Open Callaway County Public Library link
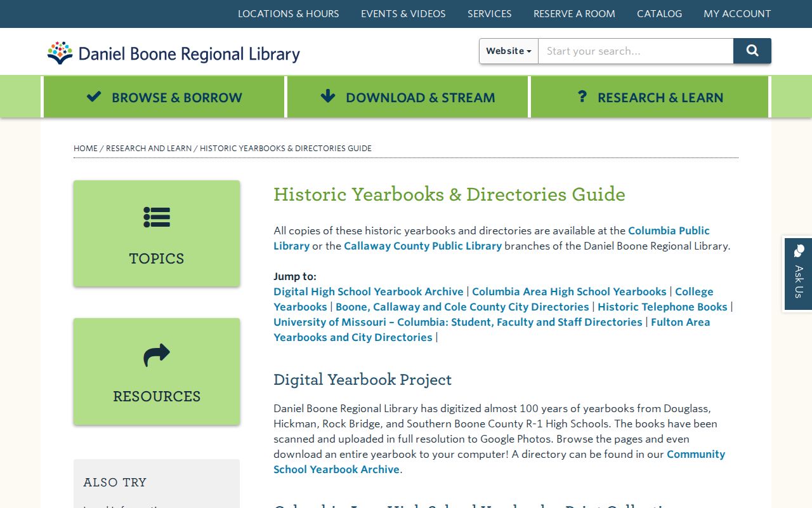The width and height of the screenshot is (812, 508). pyautogui.click(x=422, y=246)
